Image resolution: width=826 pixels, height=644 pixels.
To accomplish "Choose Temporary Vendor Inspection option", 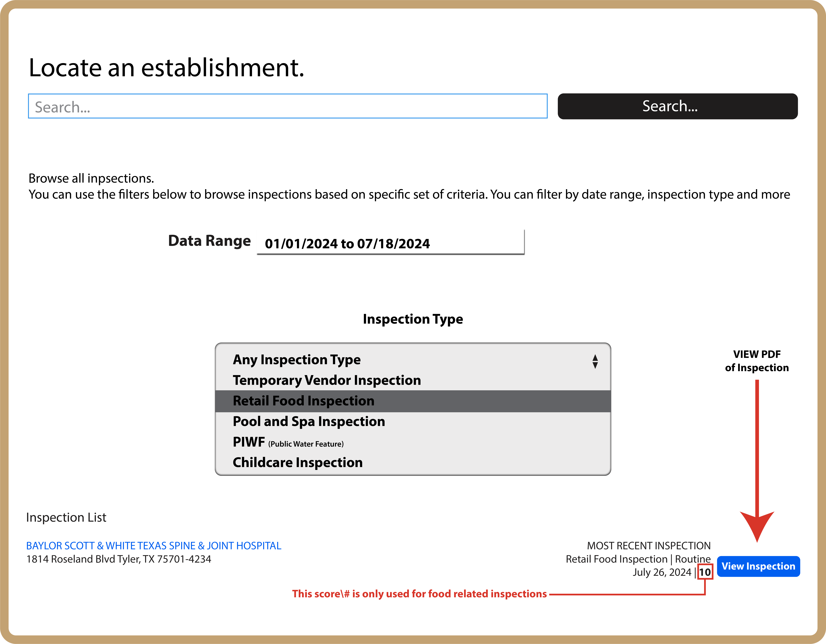I will [x=327, y=380].
